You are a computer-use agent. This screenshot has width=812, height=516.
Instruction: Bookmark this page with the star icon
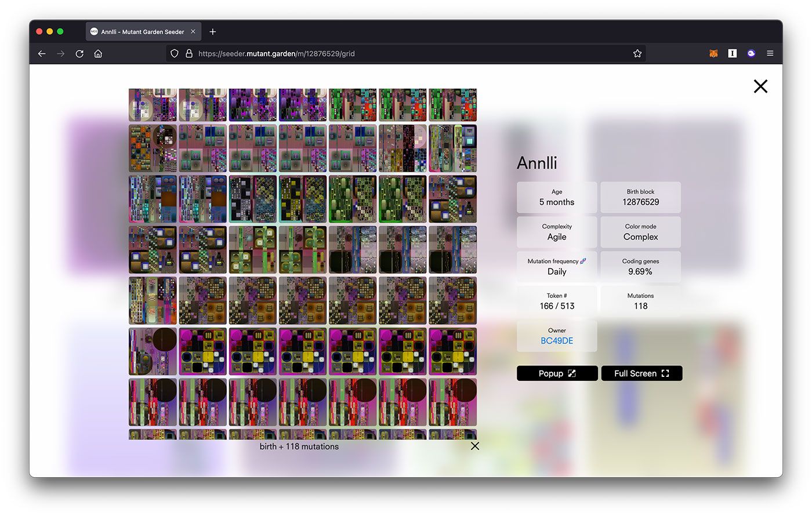pyautogui.click(x=637, y=53)
